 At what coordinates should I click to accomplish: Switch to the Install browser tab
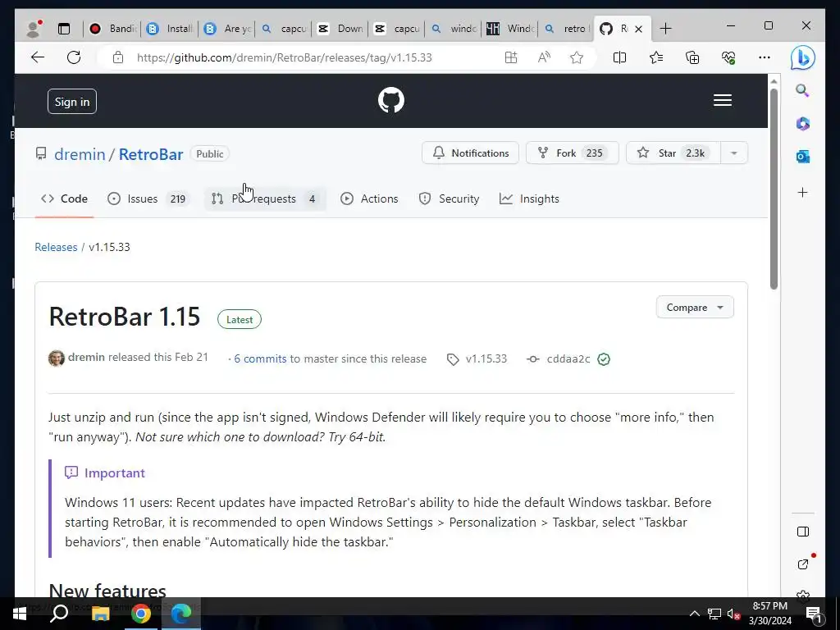click(170, 29)
